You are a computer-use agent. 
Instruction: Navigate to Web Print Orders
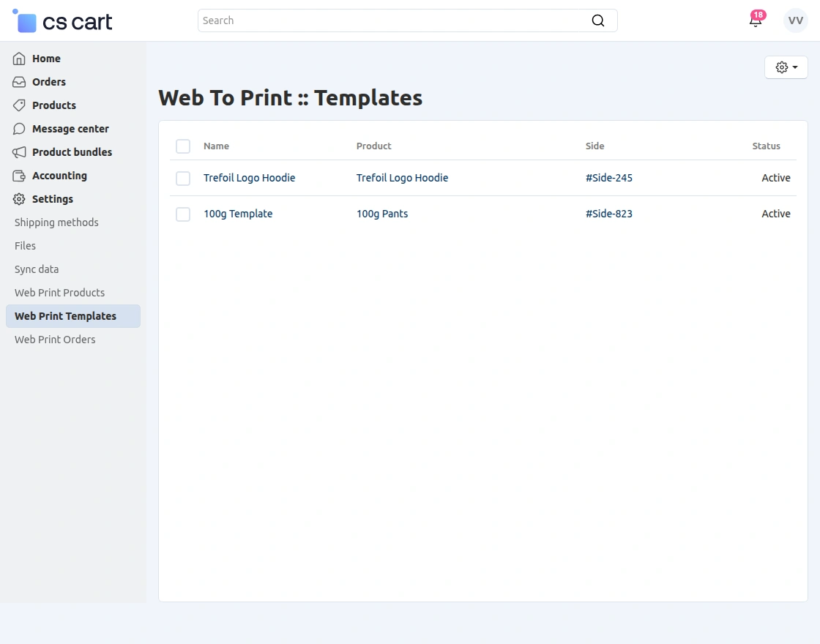click(x=55, y=339)
